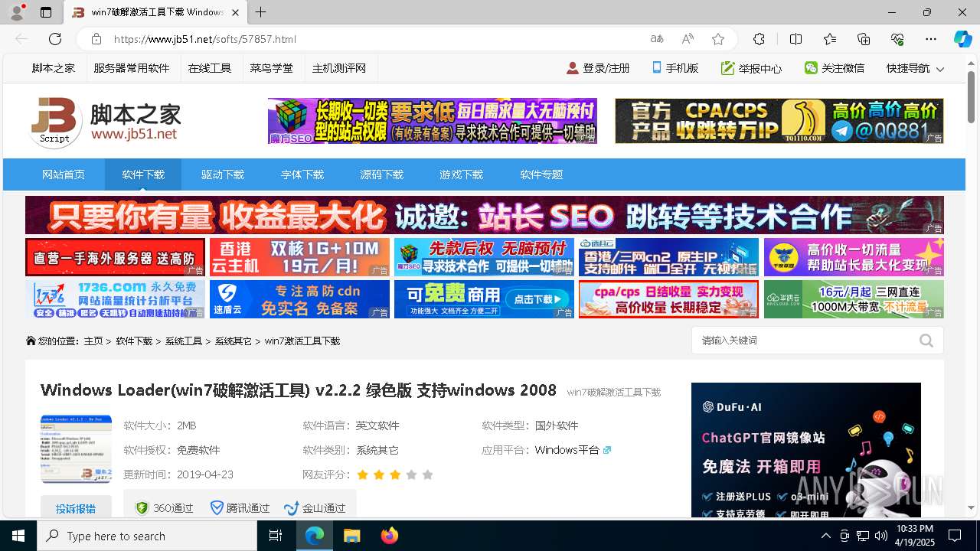Open Task View on the taskbar
Viewport: 980px width, 551px height.
(276, 536)
